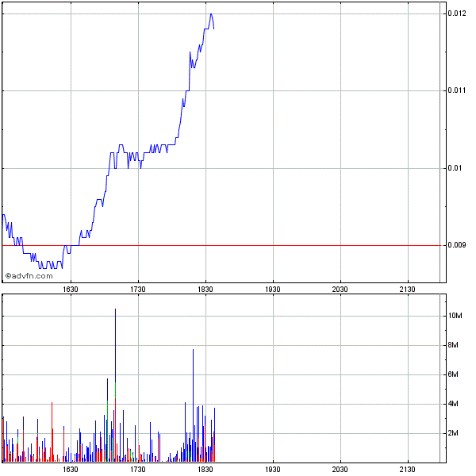Click the 1930 label under volume chart
Image resolution: width=476 pixels, height=476 pixels.
[x=273, y=470]
